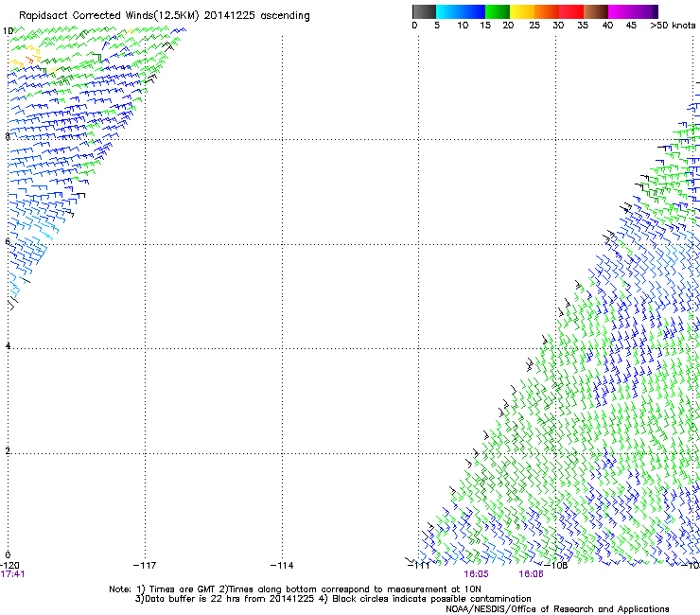Click the '-111' longitude axis label

tap(419, 566)
